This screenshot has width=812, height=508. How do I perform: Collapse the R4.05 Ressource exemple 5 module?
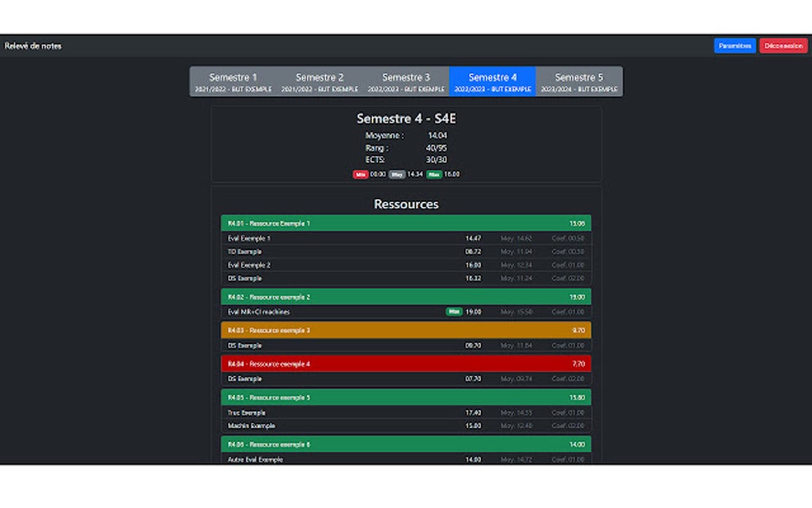tap(406, 397)
